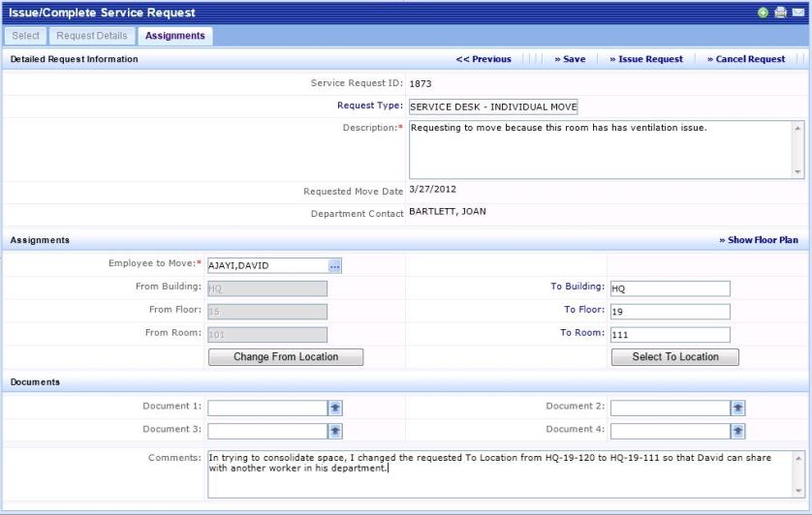The width and height of the screenshot is (812, 515).
Task: Click the Document 2 upload arrow icon
Action: point(737,409)
